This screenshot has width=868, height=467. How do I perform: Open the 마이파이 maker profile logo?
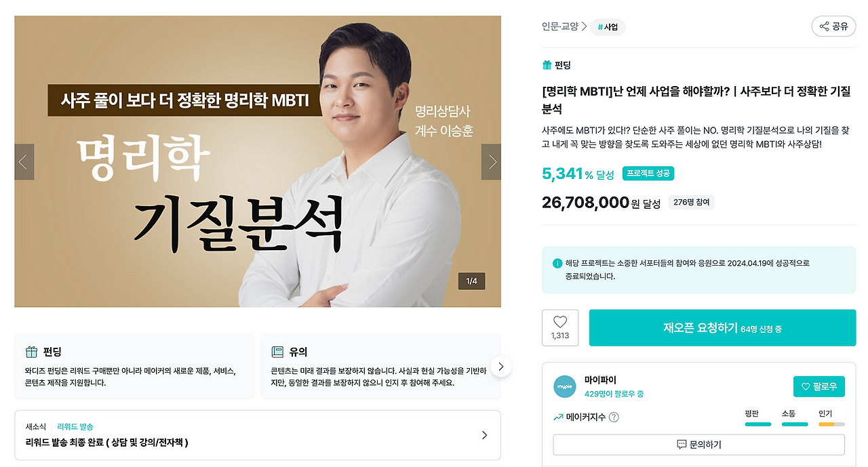pos(565,386)
